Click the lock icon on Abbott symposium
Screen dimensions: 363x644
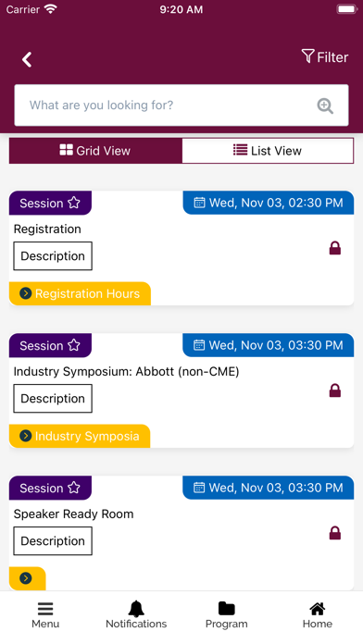tap(335, 390)
